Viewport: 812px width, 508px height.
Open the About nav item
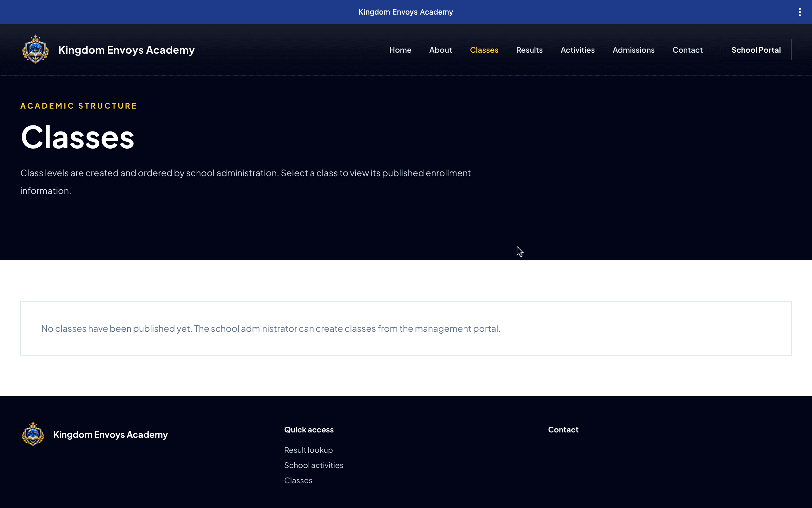pos(441,50)
